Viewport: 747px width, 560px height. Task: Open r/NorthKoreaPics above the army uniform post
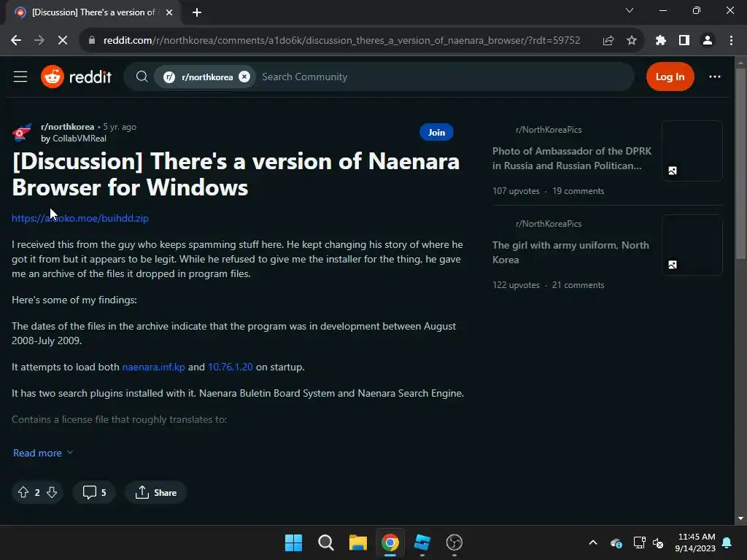549,224
